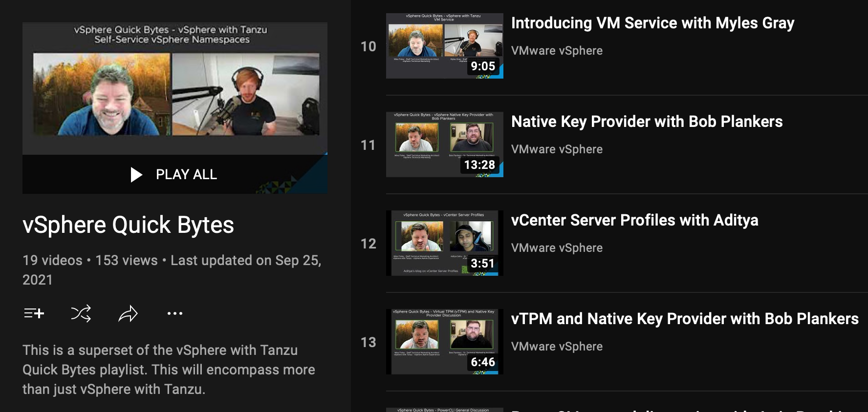This screenshot has height=412, width=868.
Task: Visit VMware vSphere channel under video 13
Action: click(557, 347)
